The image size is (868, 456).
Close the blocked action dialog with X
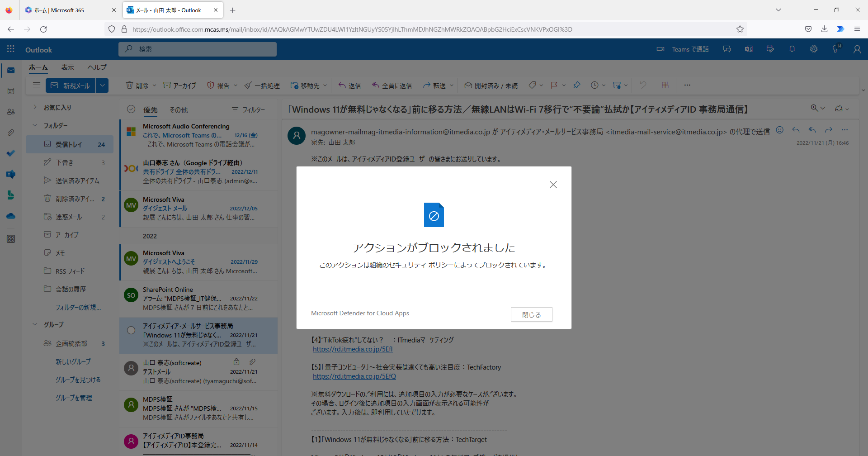click(553, 185)
